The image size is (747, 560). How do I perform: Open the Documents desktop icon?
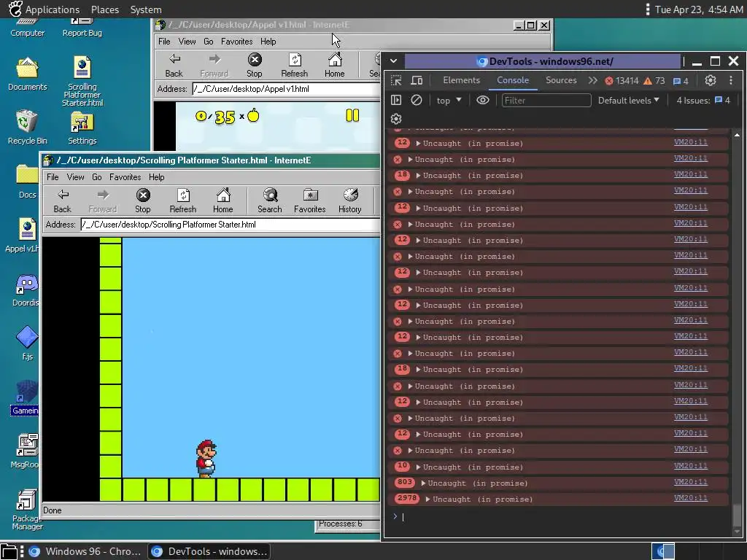click(27, 74)
